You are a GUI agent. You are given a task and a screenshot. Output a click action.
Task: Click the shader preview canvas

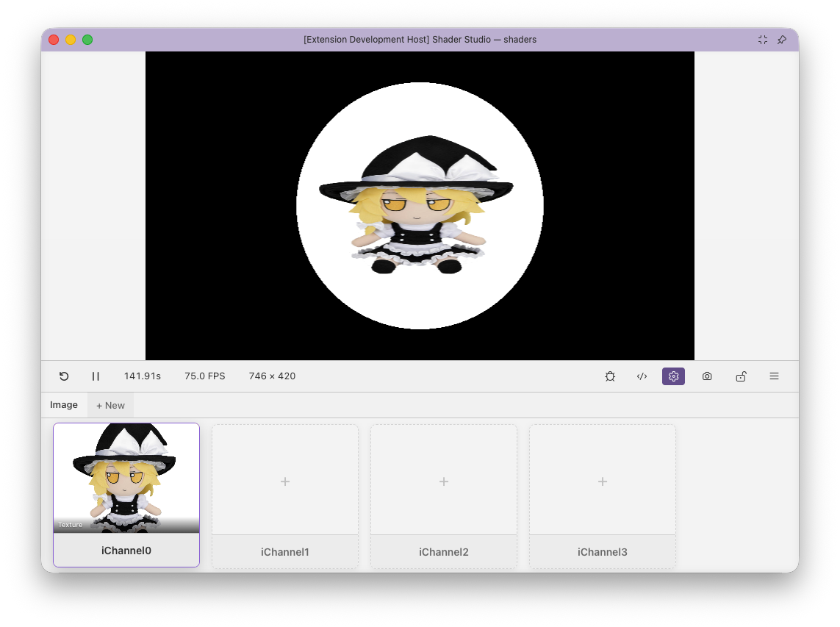[x=420, y=206]
